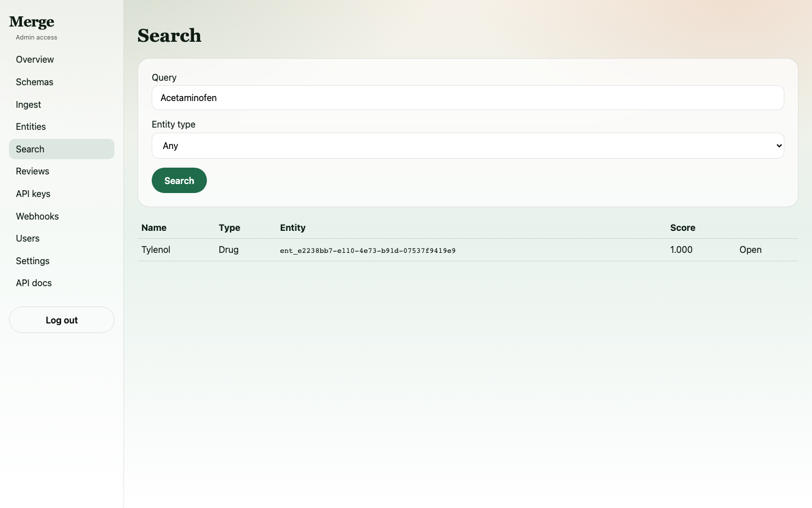812x508 pixels.
Task: Open the Overview page in sidebar
Action: pyautogui.click(x=61, y=59)
